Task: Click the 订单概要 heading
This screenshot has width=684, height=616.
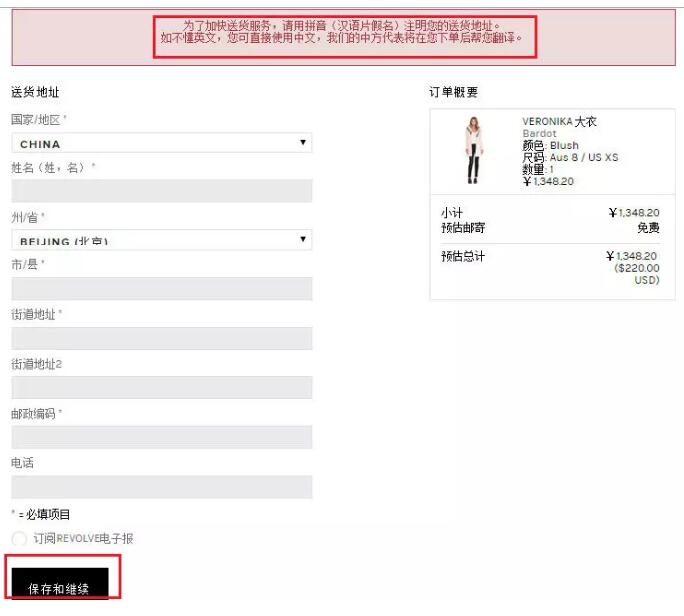Action: 453,92
